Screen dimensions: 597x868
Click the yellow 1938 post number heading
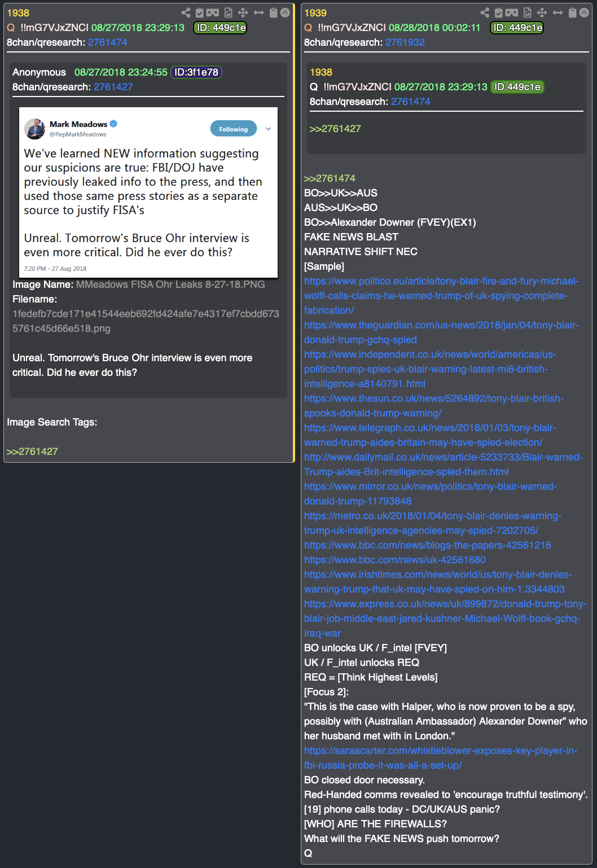point(18,13)
